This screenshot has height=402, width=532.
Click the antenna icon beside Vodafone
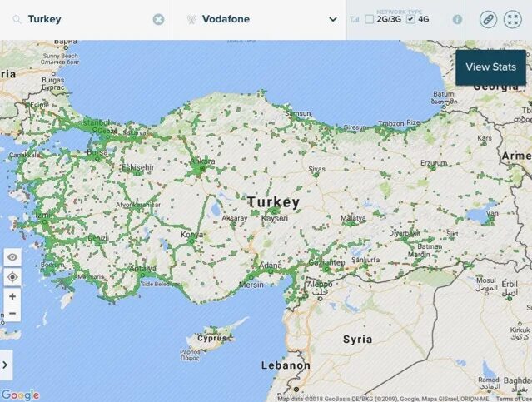(191, 19)
